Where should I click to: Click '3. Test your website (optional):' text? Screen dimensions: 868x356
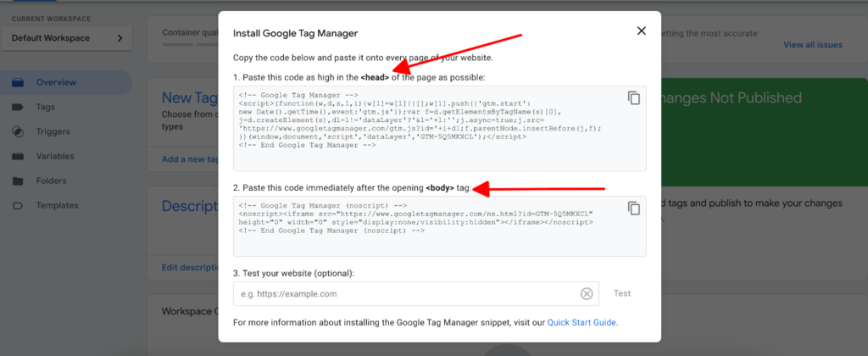(x=294, y=274)
